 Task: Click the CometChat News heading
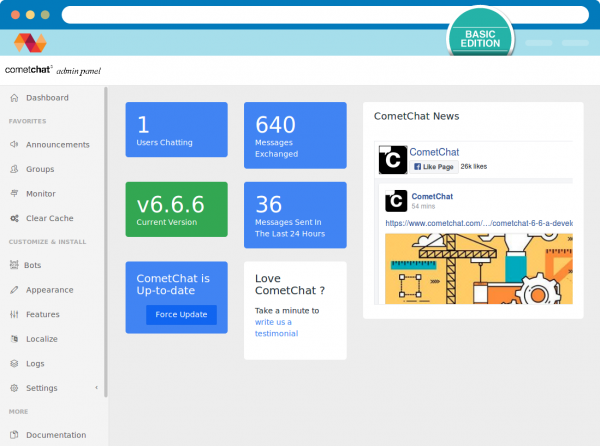(416, 116)
